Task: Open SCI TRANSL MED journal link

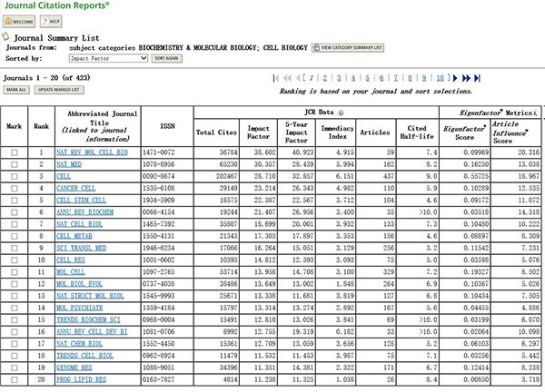Action: tap(82, 249)
